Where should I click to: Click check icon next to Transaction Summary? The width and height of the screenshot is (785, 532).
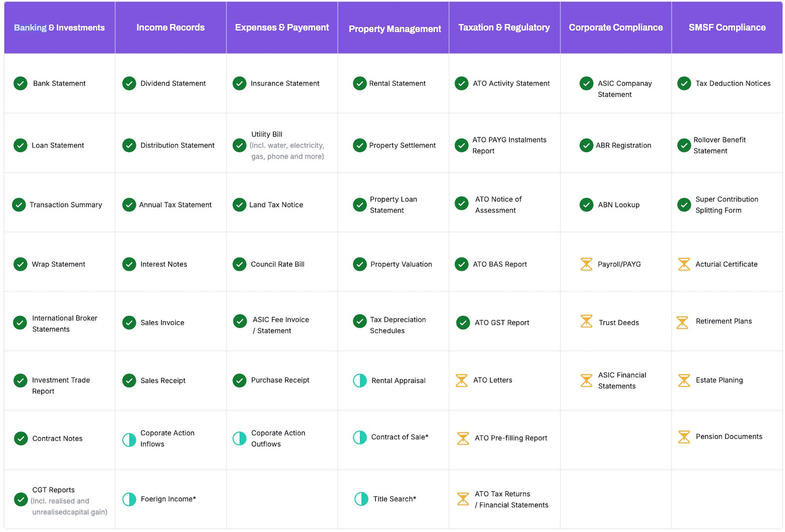click(19, 205)
